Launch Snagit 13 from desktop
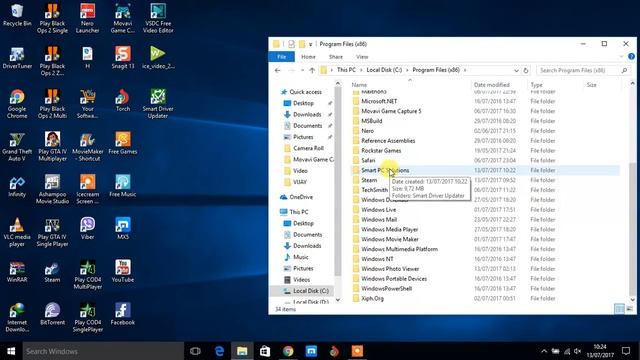 [122, 58]
